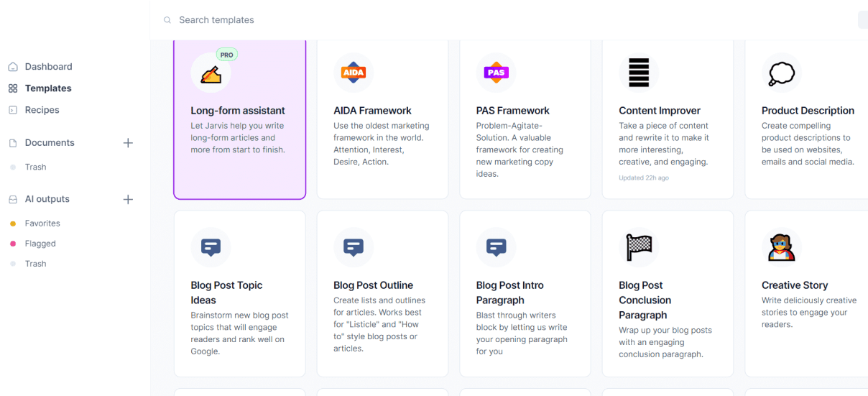Click the Content Improver lines icon
Viewport: 868px width, 396px height.
(x=639, y=73)
